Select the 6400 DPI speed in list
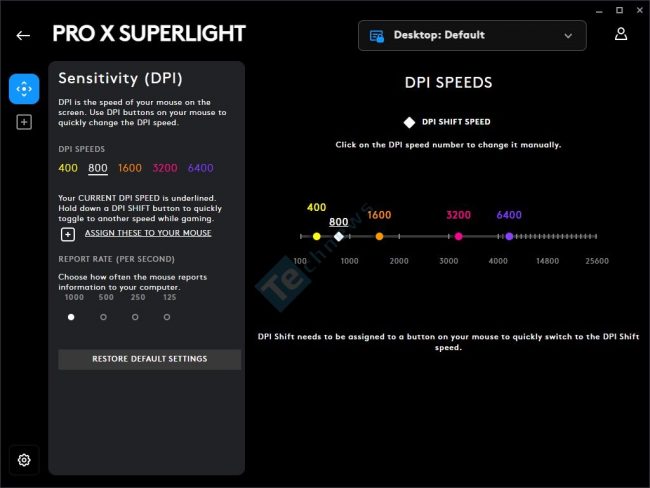This screenshot has width=650, height=488. (201, 168)
